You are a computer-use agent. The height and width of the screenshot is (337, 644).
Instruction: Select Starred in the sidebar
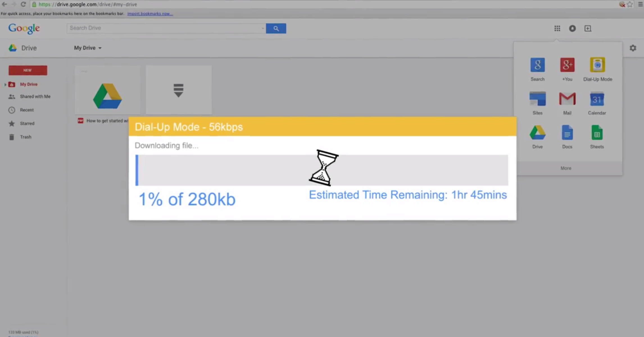[x=27, y=124]
